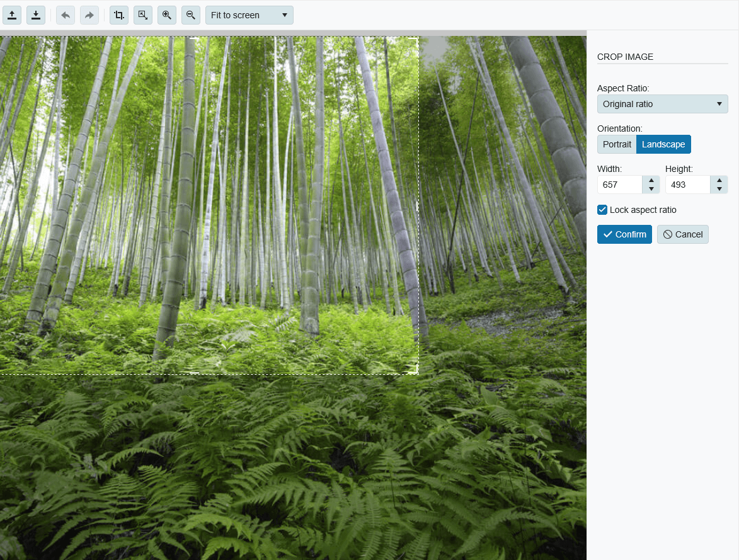Click the zoom out magnifier icon
The image size is (739, 560).
coord(190,15)
